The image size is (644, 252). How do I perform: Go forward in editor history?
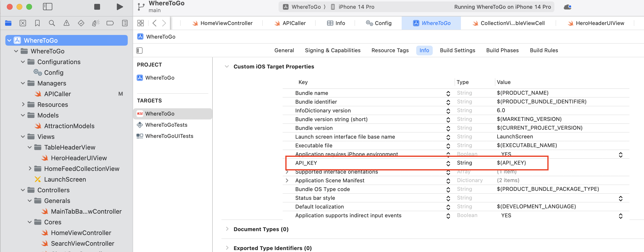(x=164, y=23)
